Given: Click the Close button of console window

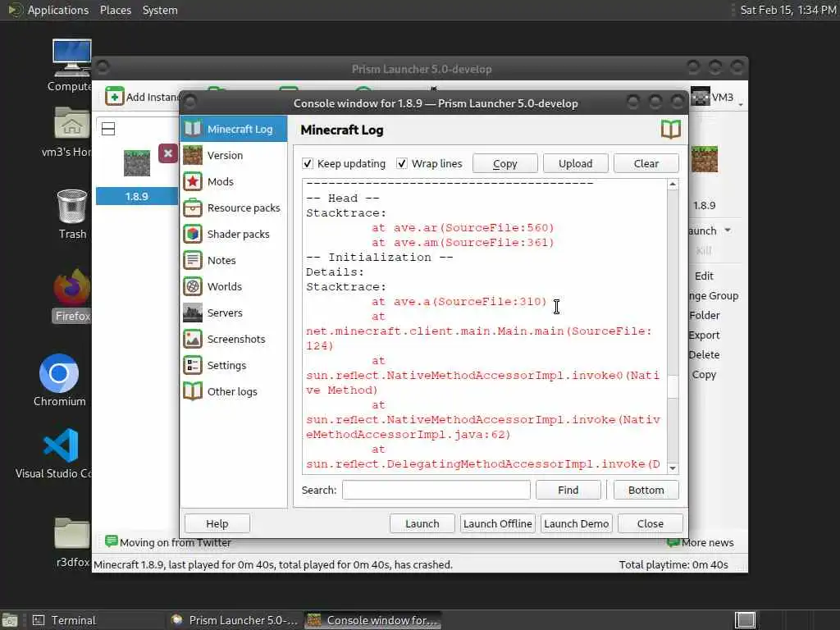Looking at the screenshot, I should tap(651, 523).
